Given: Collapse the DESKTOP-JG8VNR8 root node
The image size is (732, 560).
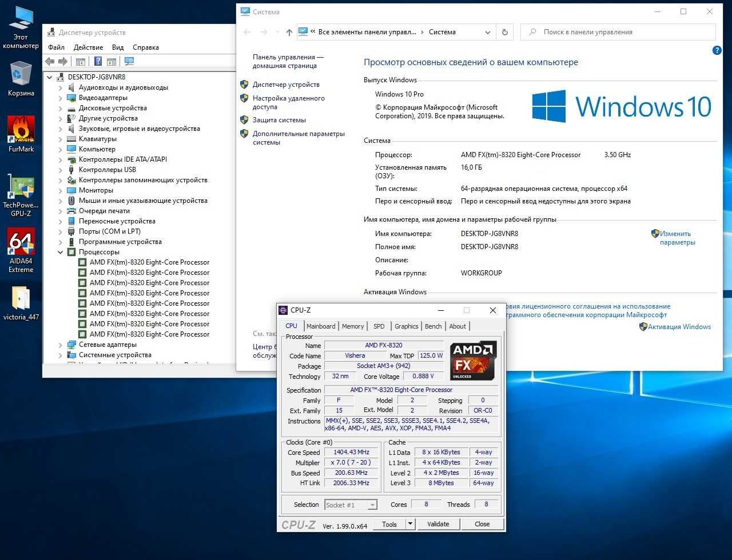Looking at the screenshot, I should 50,77.
